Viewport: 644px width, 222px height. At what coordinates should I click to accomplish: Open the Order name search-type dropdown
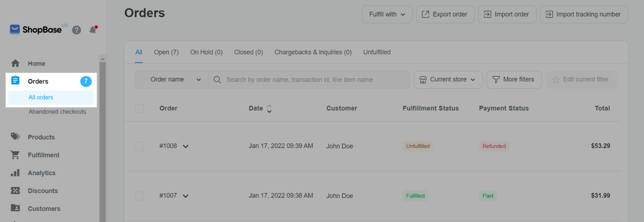click(171, 80)
